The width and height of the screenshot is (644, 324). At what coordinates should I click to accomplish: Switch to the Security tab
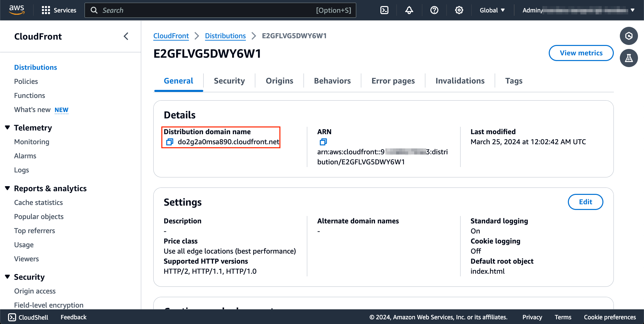click(229, 81)
